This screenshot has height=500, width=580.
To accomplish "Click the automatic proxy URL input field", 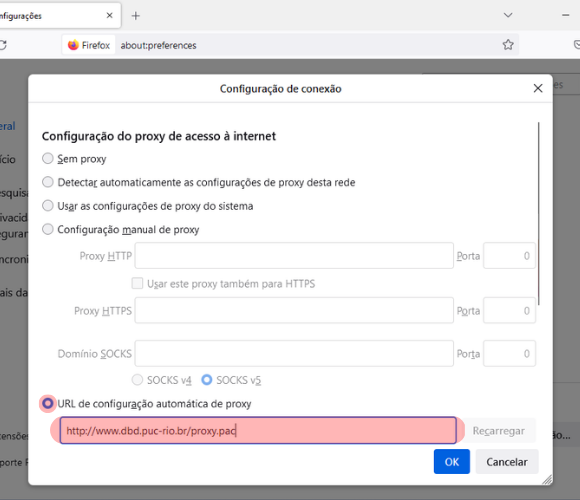I will click(x=258, y=430).
